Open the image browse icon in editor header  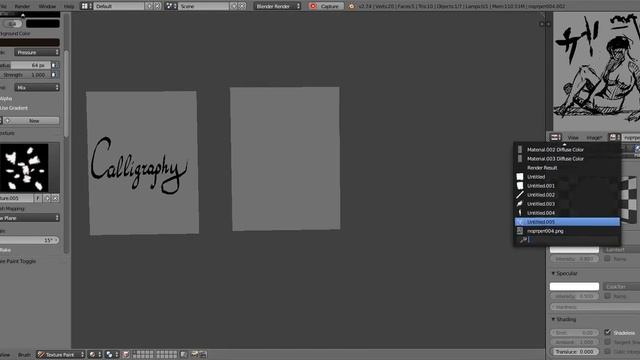pyautogui.click(x=614, y=138)
